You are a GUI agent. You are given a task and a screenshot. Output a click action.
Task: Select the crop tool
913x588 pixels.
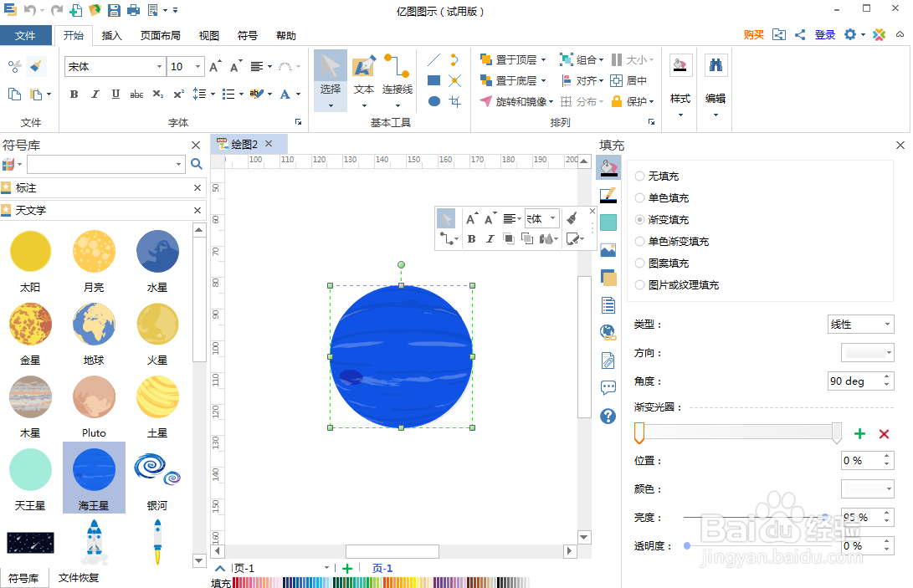455,101
